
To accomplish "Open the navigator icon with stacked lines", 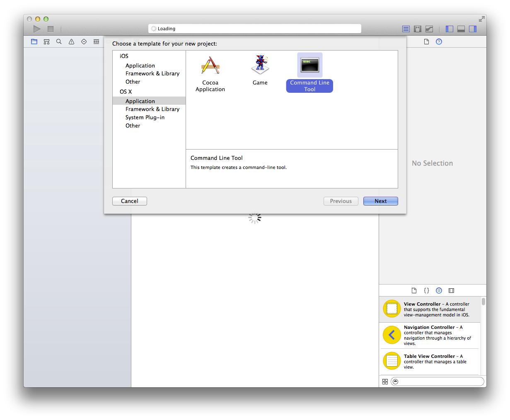I will [x=96, y=41].
